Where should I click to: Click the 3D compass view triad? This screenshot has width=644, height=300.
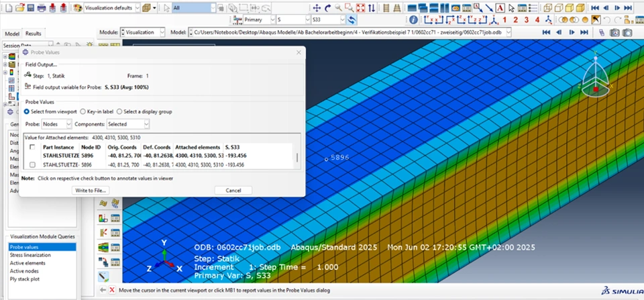[596, 75]
